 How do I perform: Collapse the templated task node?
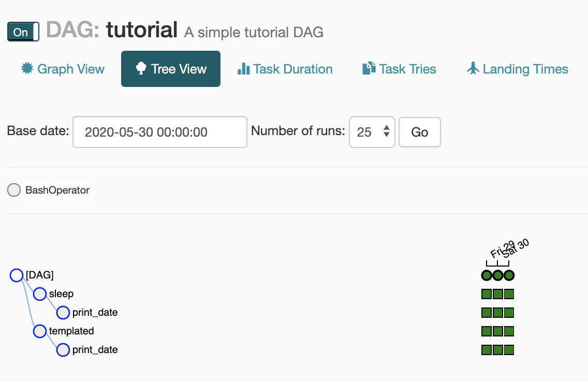(x=40, y=331)
